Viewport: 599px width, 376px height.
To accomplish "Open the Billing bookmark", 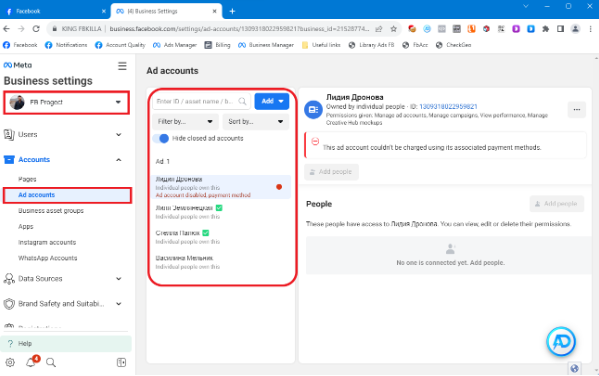I will tap(217, 45).
